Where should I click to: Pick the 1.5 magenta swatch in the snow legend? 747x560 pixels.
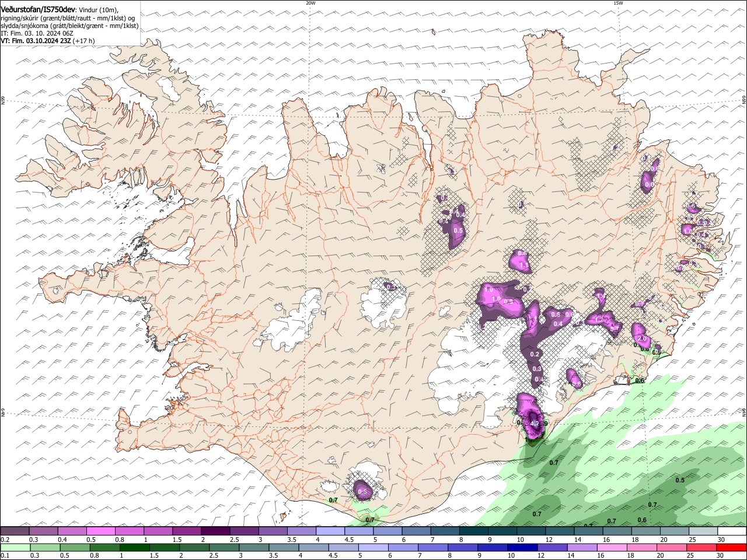pos(187,531)
